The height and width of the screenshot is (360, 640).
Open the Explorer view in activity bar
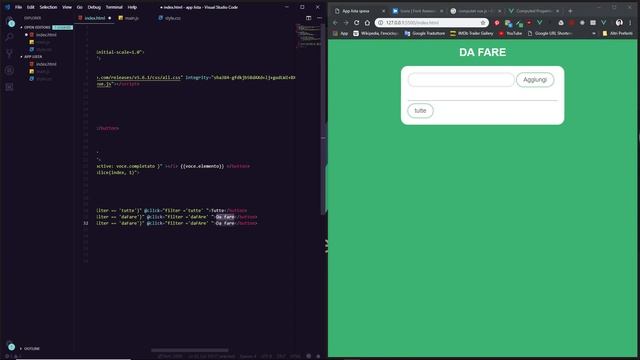point(10,22)
